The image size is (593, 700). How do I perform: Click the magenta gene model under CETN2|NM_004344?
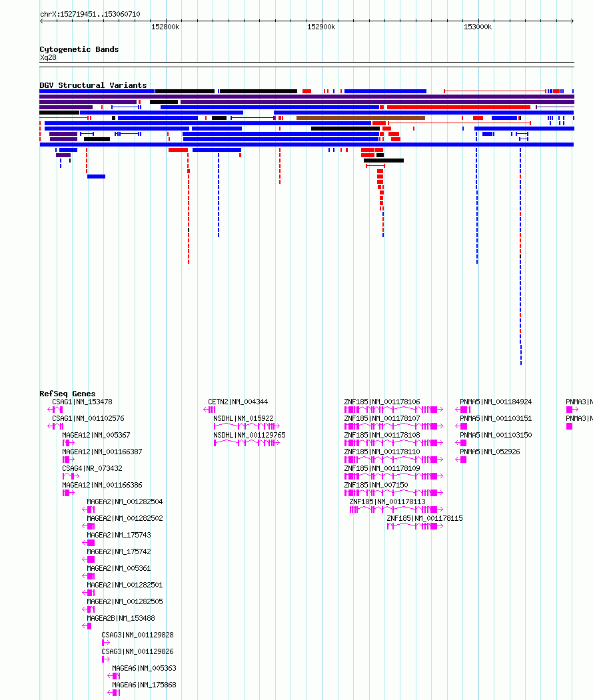(x=209, y=410)
